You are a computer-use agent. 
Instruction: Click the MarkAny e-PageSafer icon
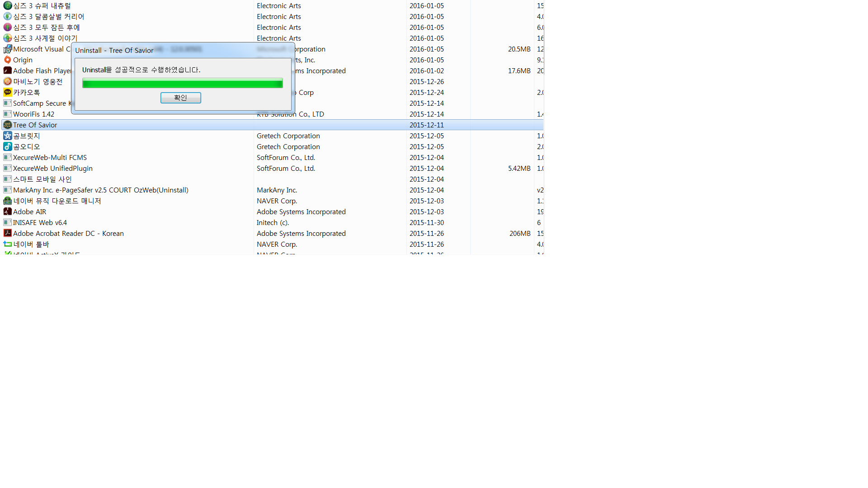(x=7, y=190)
